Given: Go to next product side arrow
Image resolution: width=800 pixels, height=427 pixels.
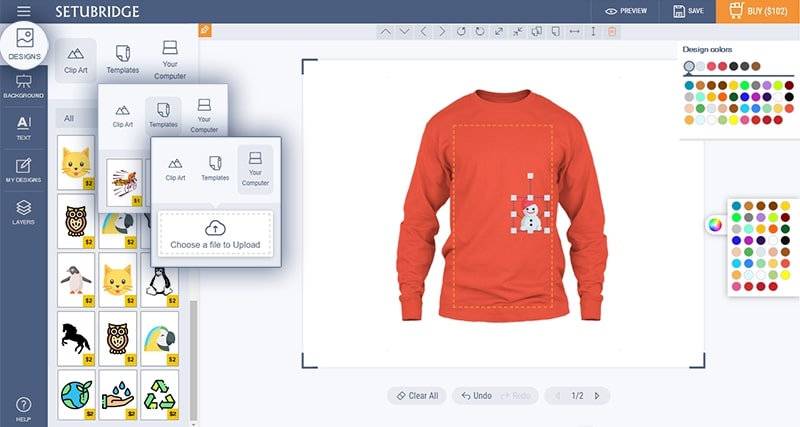Looking at the screenshot, I should coord(597,395).
